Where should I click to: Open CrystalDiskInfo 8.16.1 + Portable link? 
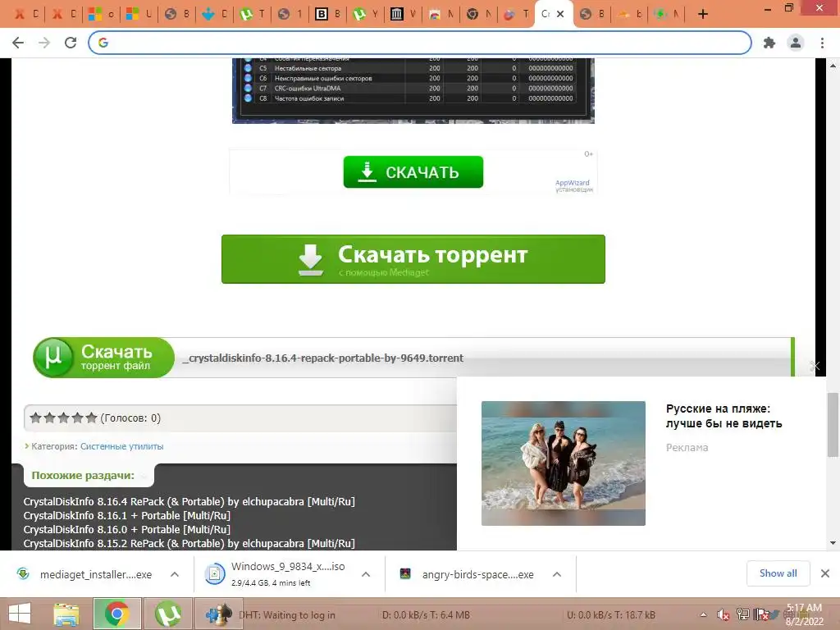pyautogui.click(x=127, y=516)
